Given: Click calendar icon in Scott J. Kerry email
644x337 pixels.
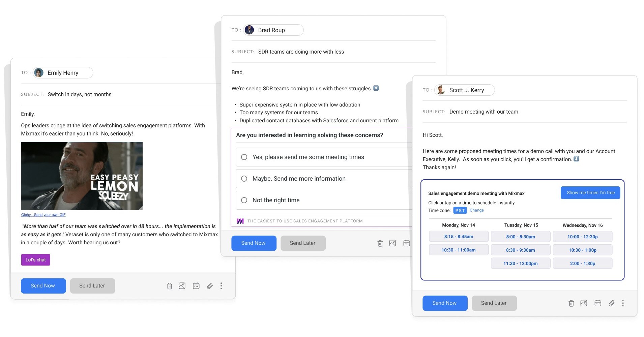Looking at the screenshot, I should point(598,303).
